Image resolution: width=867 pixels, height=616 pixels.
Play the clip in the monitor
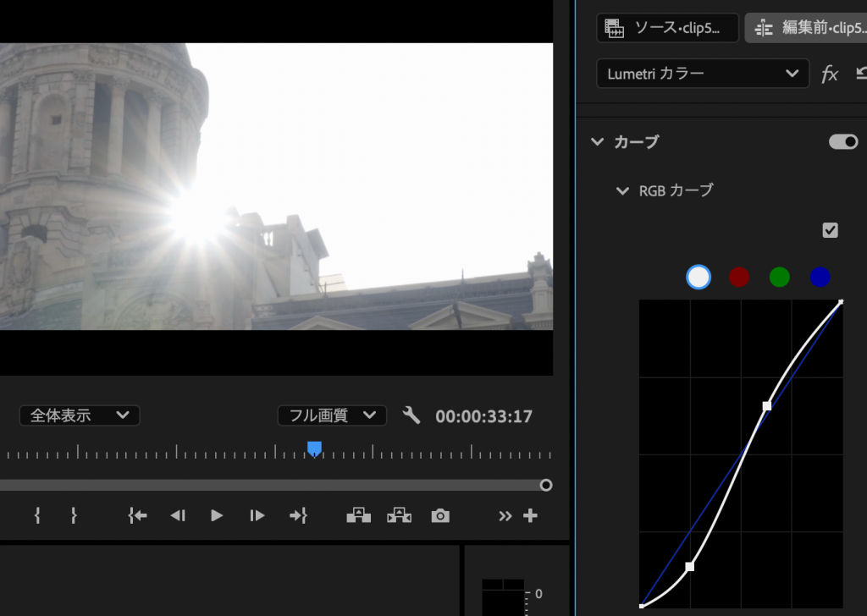click(x=217, y=515)
